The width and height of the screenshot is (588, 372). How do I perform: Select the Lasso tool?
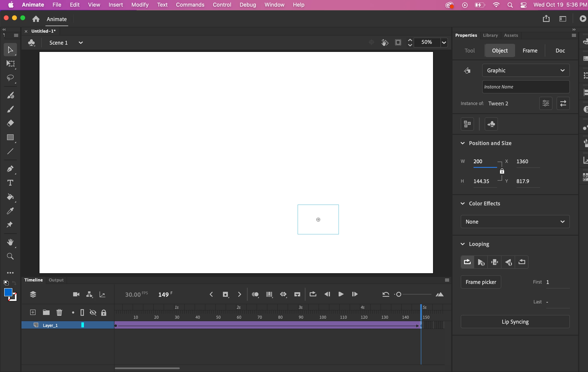[x=10, y=78]
